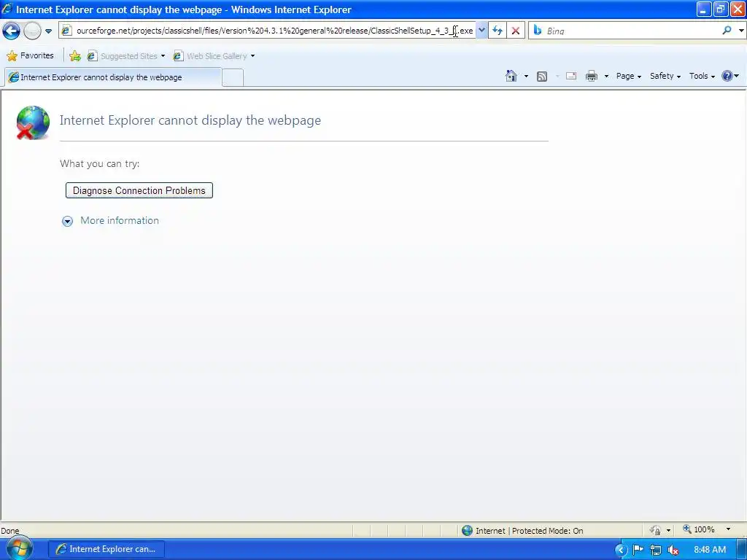
Task: Go back with the Back arrow button
Action: 11,31
